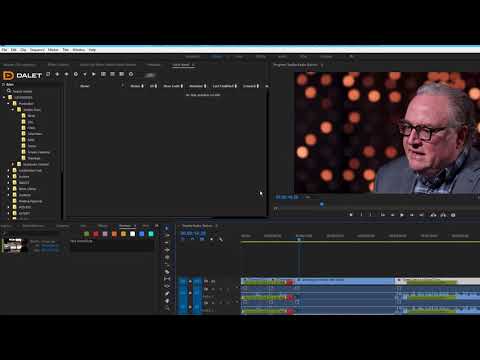
Task: Open the workspace overflow chevron menu
Action: (x=351, y=57)
